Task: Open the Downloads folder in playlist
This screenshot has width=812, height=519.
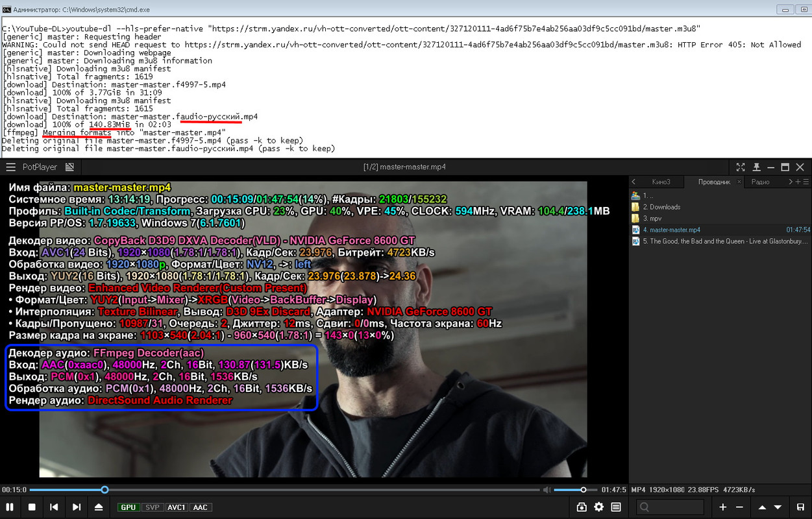Action: click(x=720, y=207)
